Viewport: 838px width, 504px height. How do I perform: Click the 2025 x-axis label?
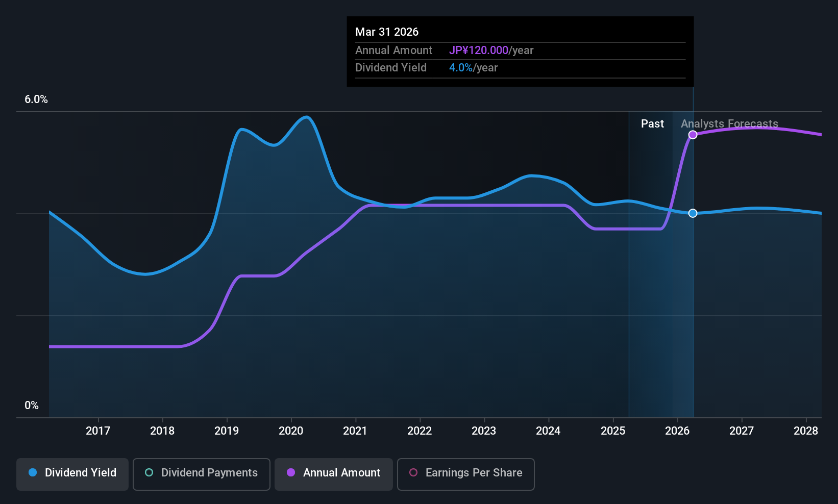613,431
